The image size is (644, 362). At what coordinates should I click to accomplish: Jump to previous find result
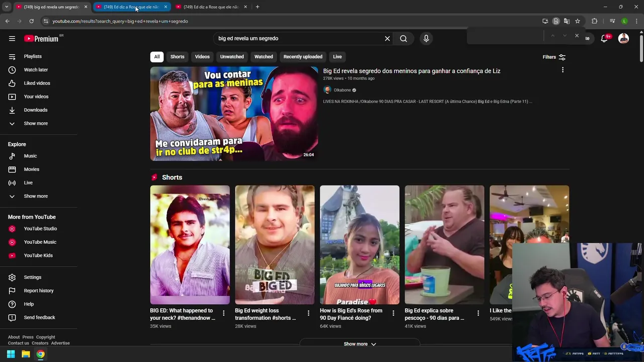point(552,36)
